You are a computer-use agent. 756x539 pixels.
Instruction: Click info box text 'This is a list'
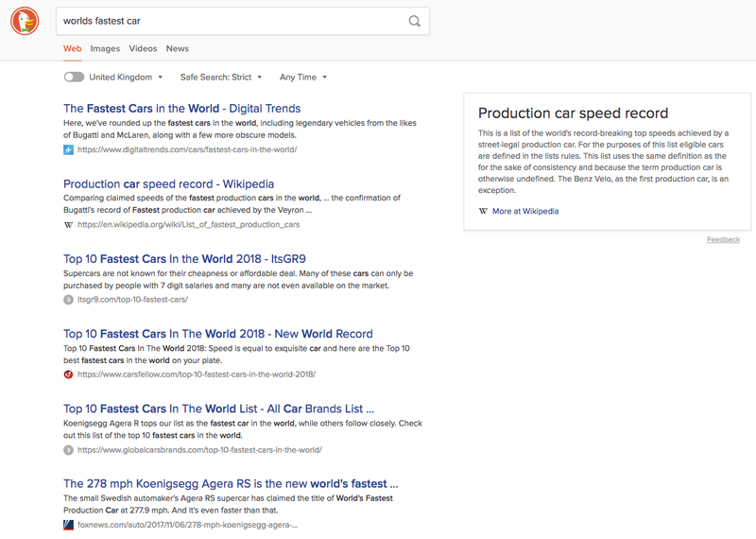pos(603,162)
